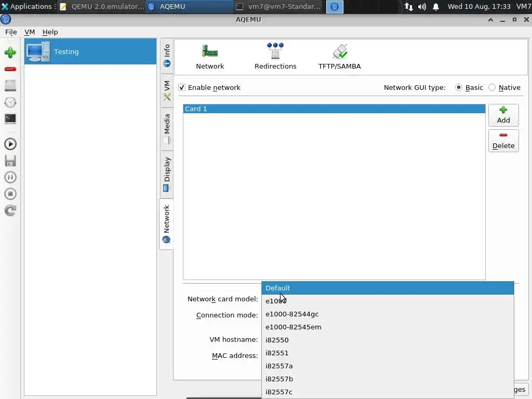Select Card 1 in the list

(x=334, y=109)
